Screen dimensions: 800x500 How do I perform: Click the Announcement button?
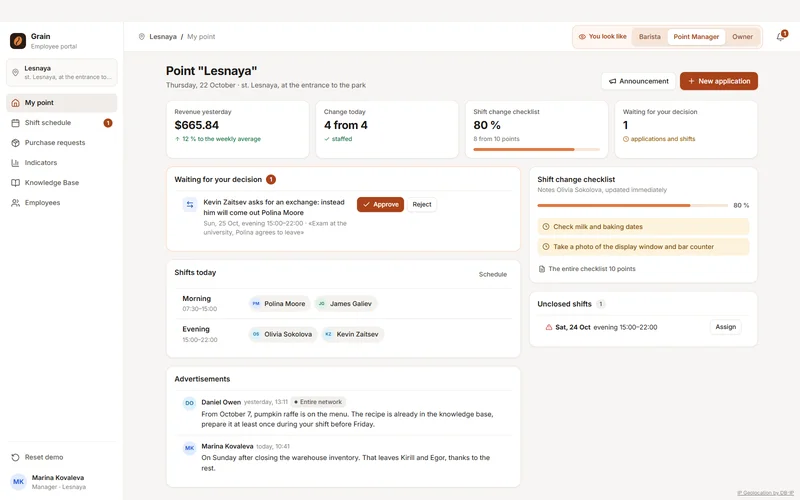pyautogui.click(x=638, y=81)
